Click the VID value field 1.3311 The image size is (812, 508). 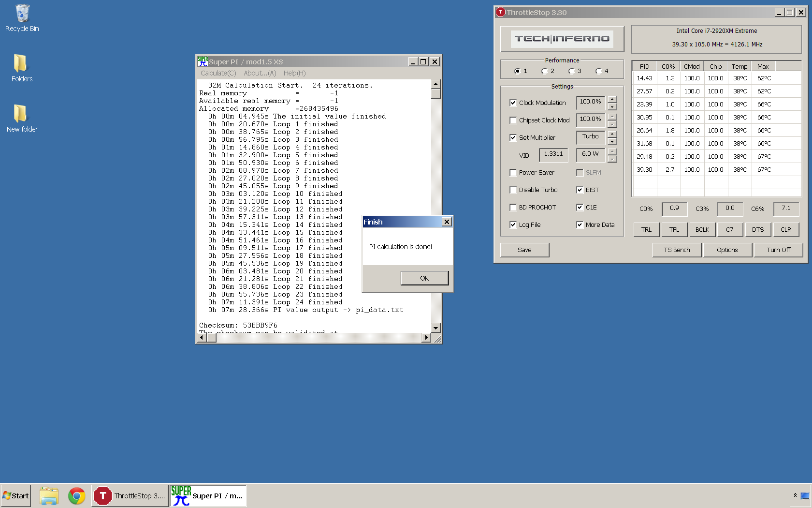553,155
